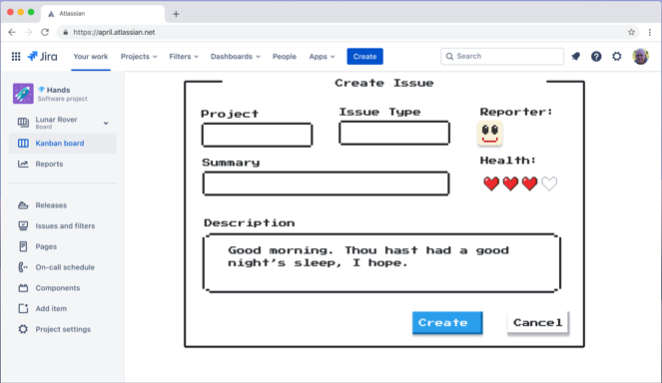
Task: Bookmark page with the star icon
Action: [631, 32]
